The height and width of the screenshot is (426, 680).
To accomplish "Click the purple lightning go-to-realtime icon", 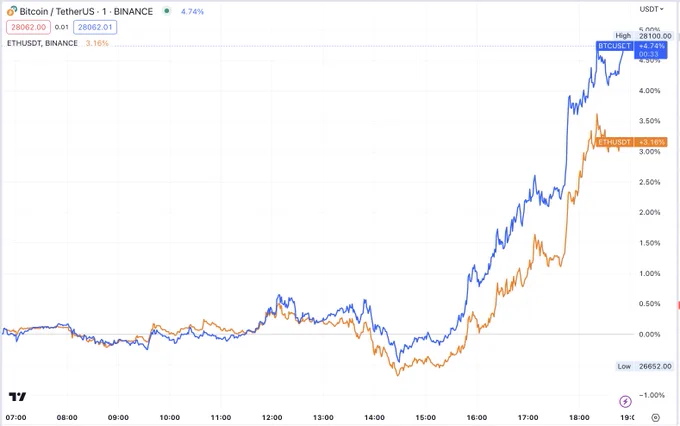I will 625,402.
